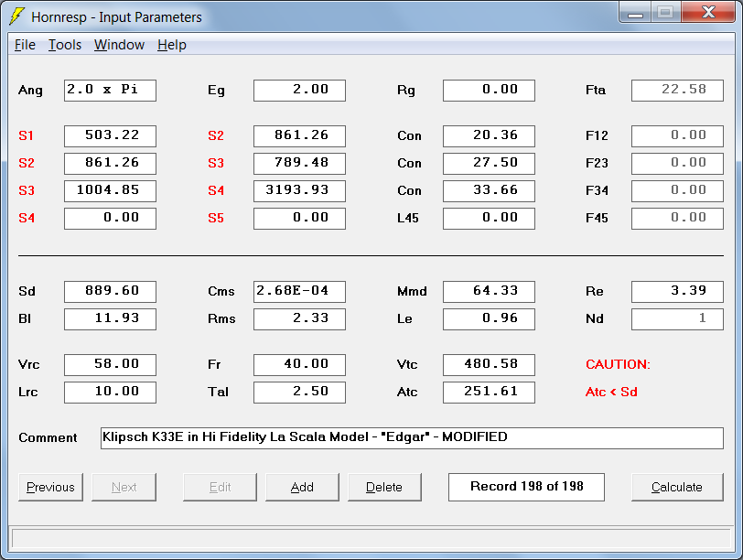Click the greyed Edit button
Screen dimensions: 743x560
[x=220, y=487]
